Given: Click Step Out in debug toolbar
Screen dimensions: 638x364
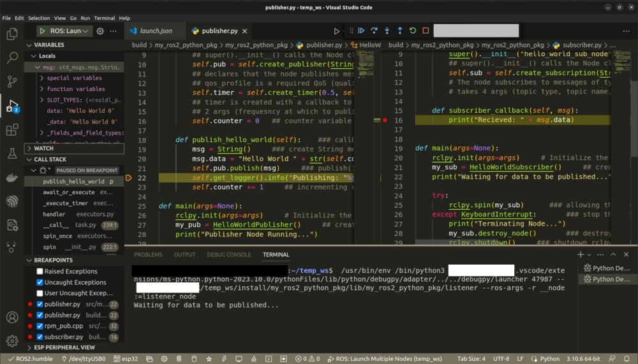Looking at the screenshot, I should (400, 31).
